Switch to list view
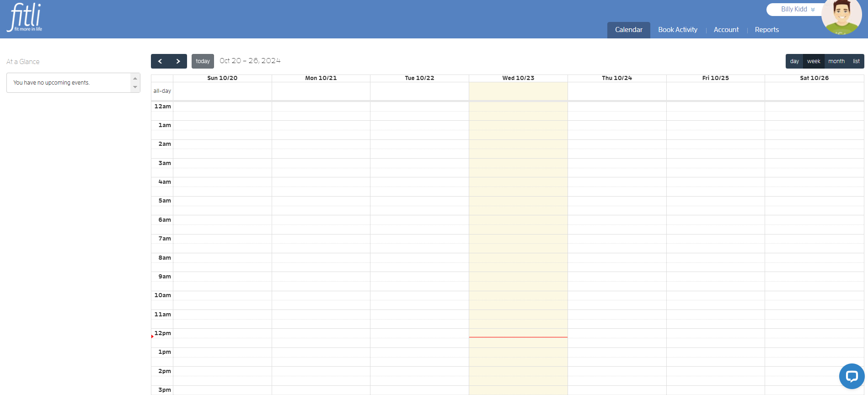 (x=856, y=61)
